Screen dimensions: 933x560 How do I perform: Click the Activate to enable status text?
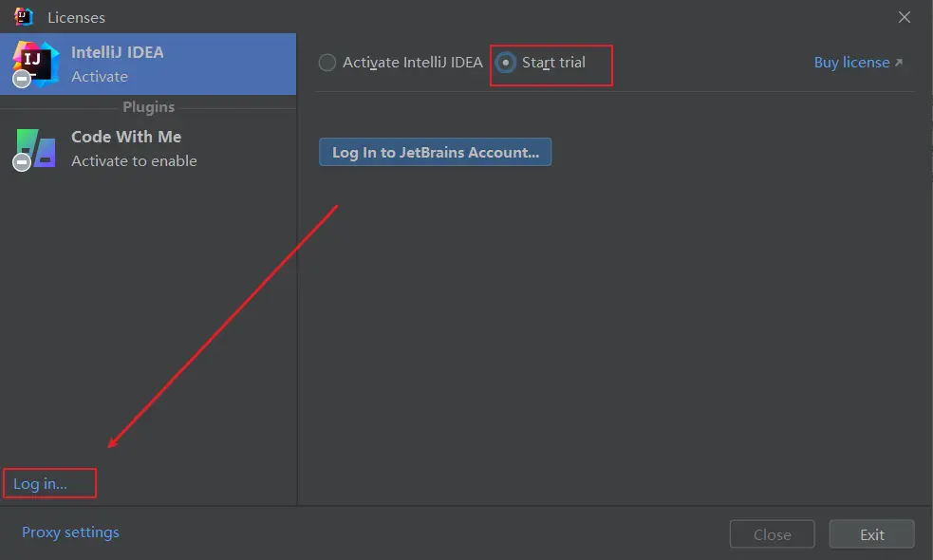[x=134, y=161]
